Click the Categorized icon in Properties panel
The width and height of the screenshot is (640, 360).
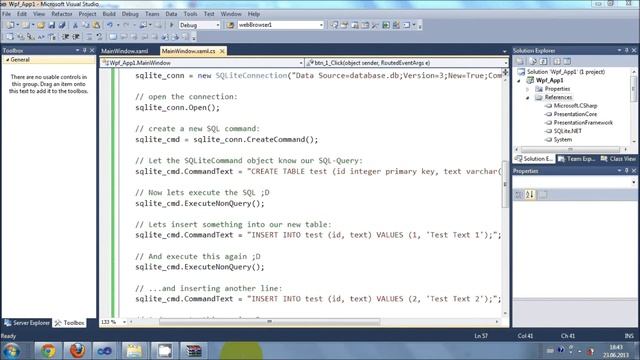tap(519, 195)
